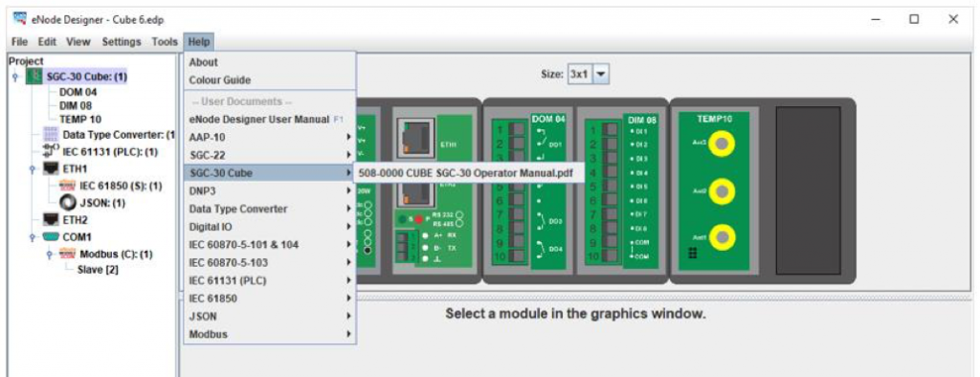The image size is (980, 377).
Task: Expand IEC 60870-5-103 submenu
Action: pos(270,262)
